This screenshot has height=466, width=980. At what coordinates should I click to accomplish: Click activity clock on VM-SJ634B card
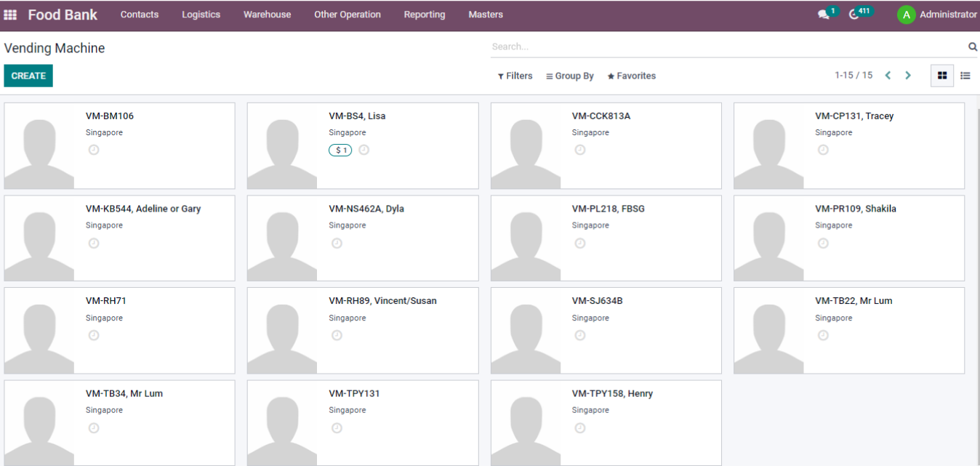click(x=580, y=335)
